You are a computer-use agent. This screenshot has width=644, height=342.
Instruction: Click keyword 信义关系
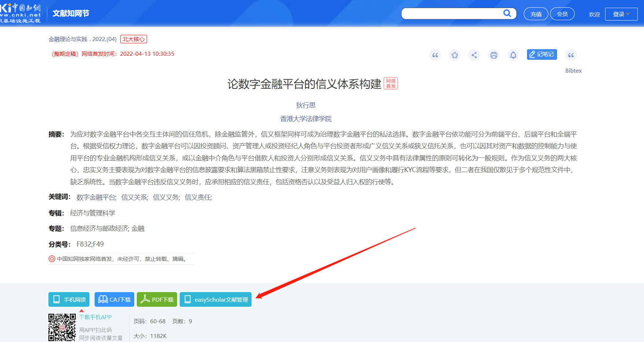(x=135, y=197)
